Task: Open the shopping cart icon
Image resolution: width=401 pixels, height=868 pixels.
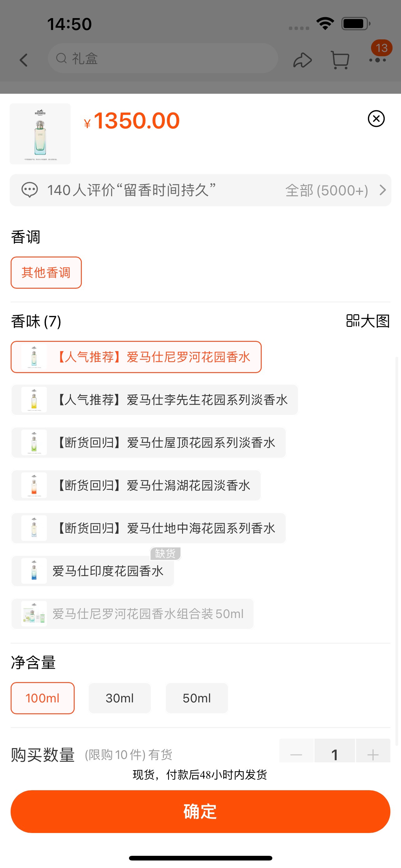Action: [340, 60]
